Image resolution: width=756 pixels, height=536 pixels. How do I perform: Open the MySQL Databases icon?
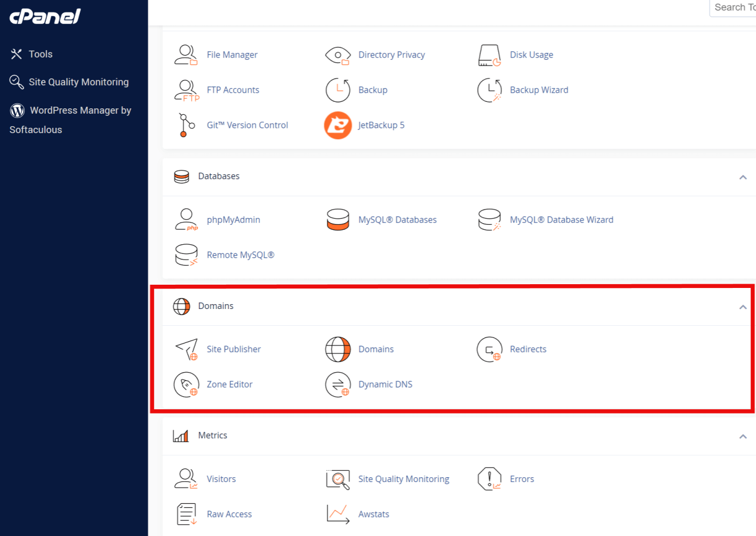tap(338, 220)
